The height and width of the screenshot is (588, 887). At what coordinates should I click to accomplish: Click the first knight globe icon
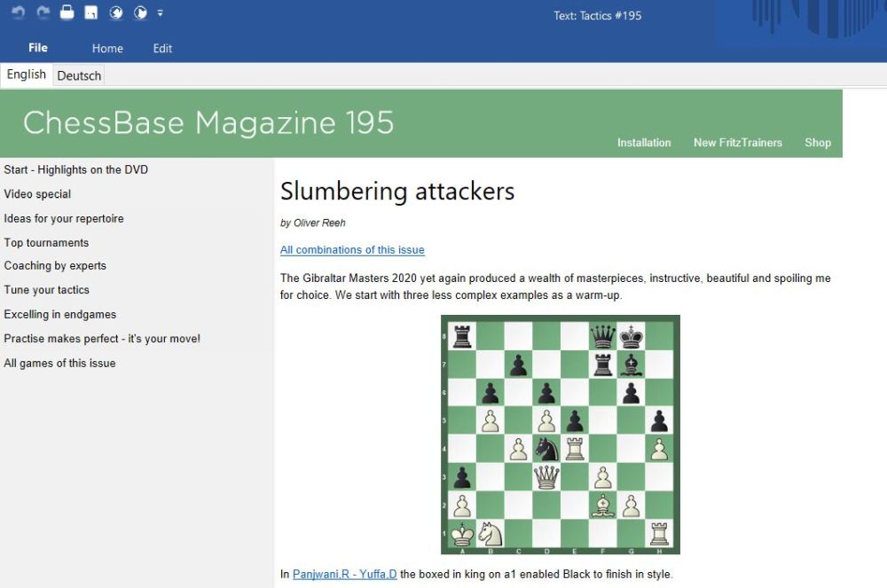pos(115,13)
